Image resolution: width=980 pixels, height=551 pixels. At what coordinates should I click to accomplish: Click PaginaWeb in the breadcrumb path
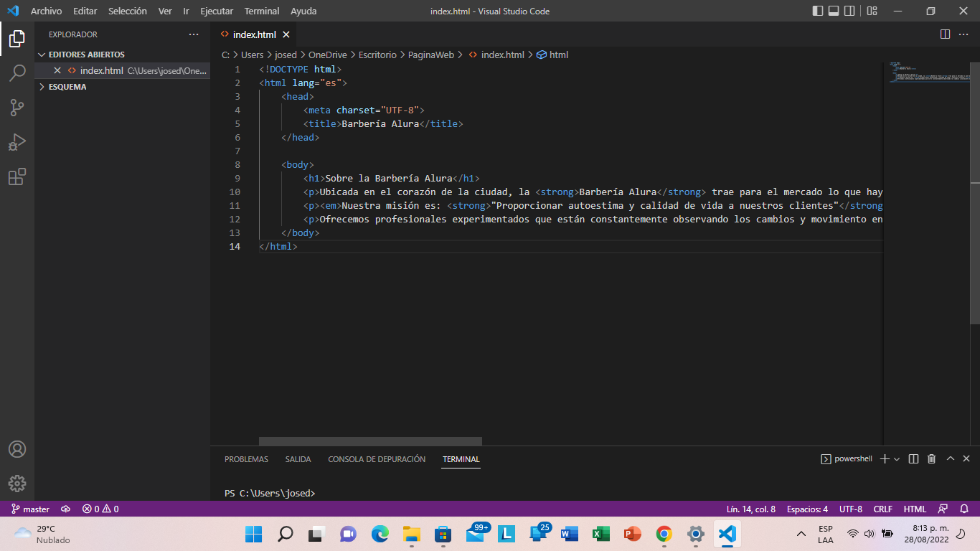click(430, 55)
